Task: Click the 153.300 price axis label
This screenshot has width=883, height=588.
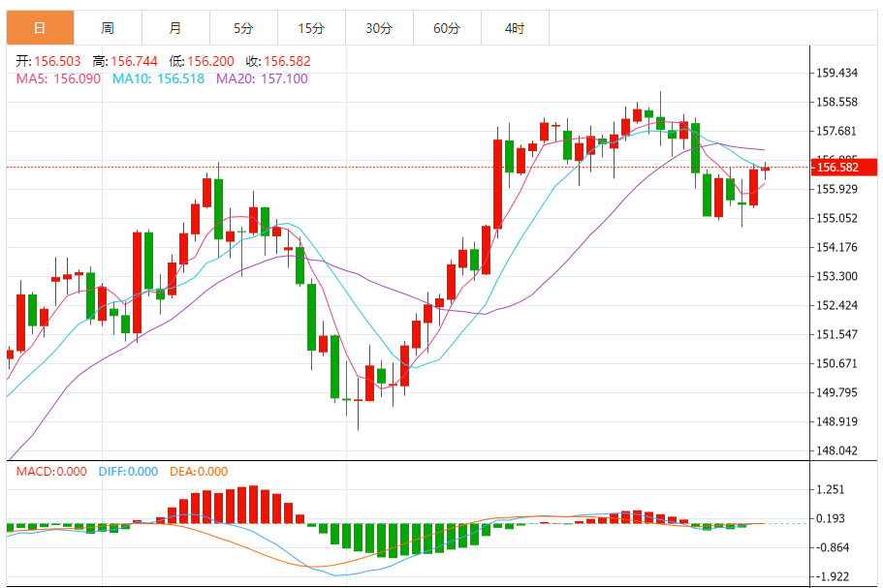Action: pyautogui.click(x=836, y=276)
